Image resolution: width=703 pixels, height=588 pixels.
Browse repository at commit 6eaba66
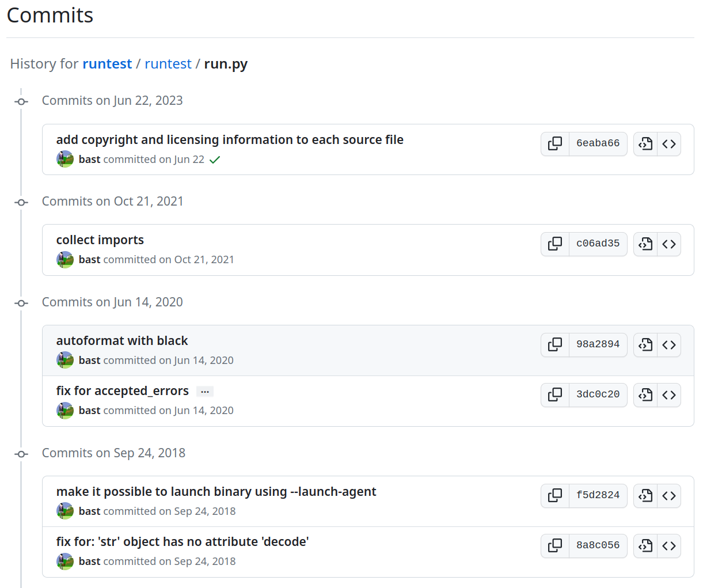click(669, 143)
